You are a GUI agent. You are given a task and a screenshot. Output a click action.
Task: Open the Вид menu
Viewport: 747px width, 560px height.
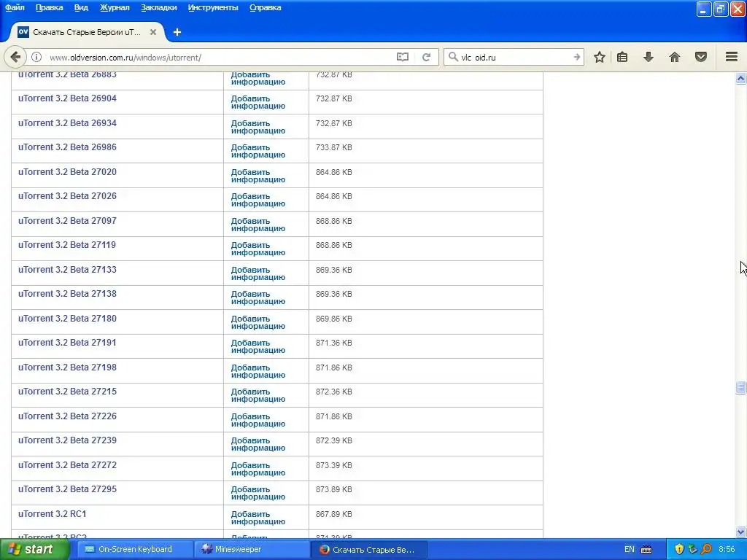point(81,7)
